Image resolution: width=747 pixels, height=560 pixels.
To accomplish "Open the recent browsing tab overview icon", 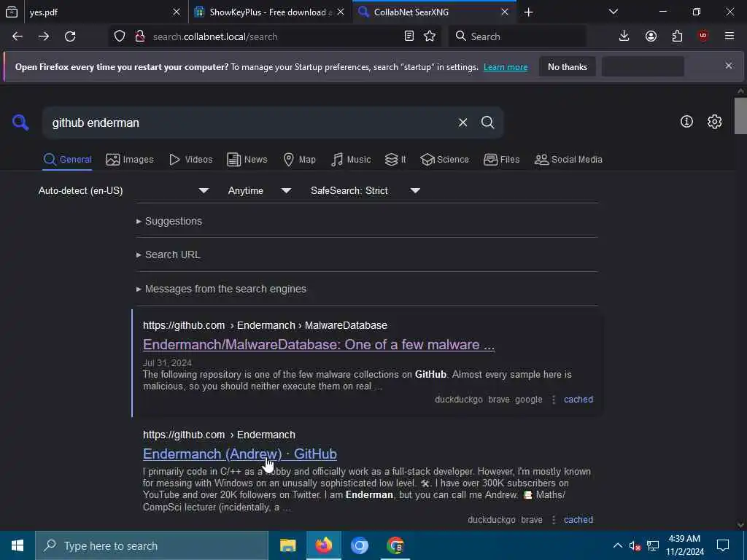I will click(x=12, y=12).
